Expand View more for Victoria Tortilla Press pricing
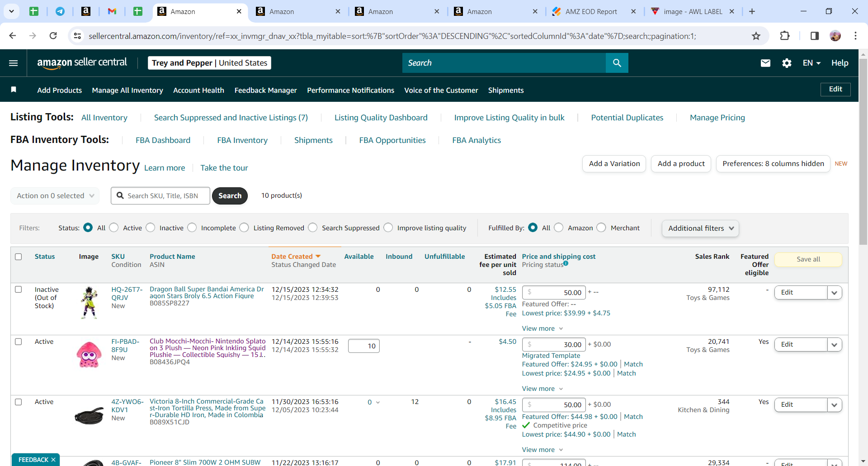Screen dimensions: 868x466 pos(542,450)
